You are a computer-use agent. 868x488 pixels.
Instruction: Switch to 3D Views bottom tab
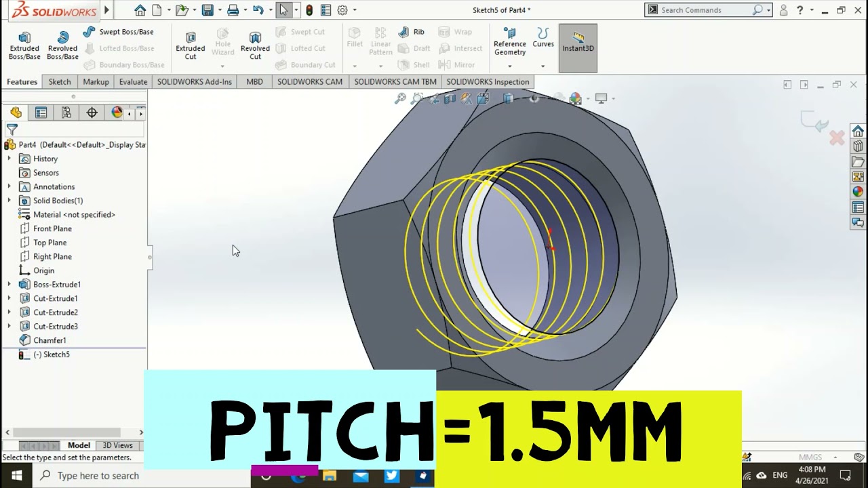point(117,445)
